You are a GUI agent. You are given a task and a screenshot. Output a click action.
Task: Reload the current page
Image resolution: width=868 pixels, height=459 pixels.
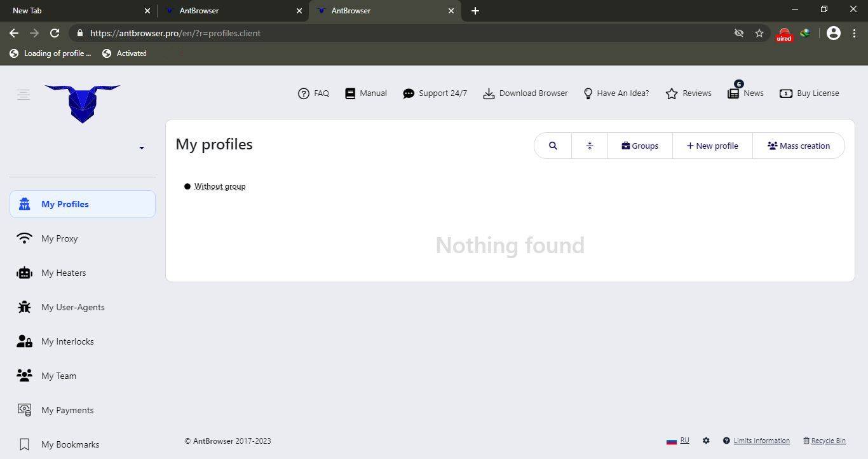click(x=55, y=33)
